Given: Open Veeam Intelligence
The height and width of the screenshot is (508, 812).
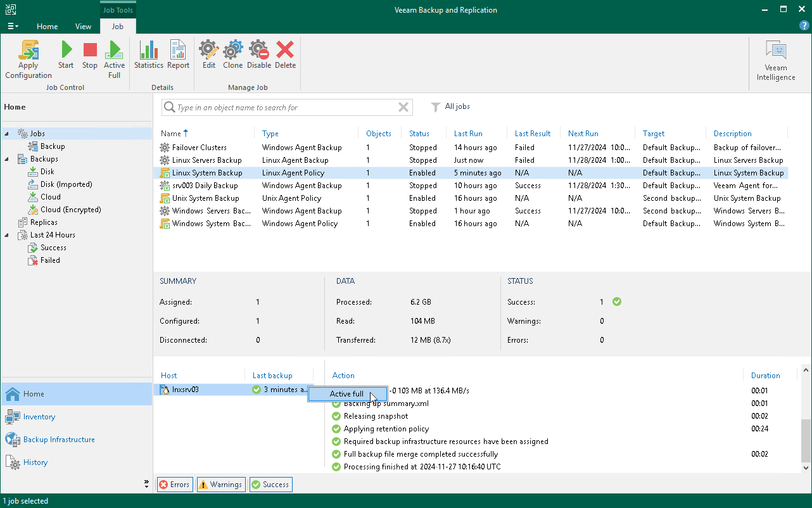Looking at the screenshot, I should 776,61.
